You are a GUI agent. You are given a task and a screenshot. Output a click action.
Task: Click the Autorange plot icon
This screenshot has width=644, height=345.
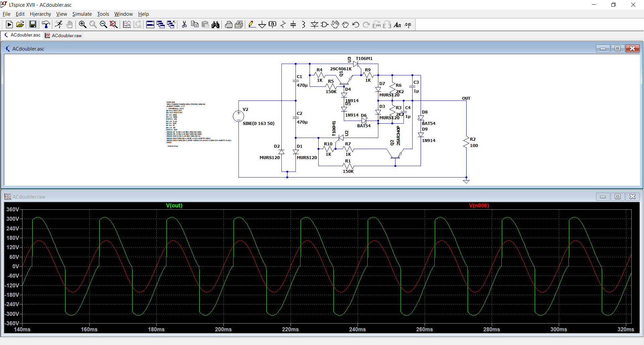pos(137,24)
